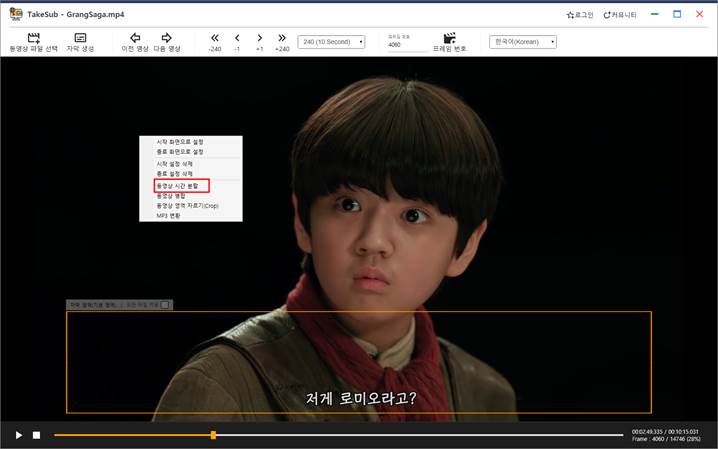718x449 pixels.
Task: Click the TakeSub app logo in title bar
Action: (16, 14)
